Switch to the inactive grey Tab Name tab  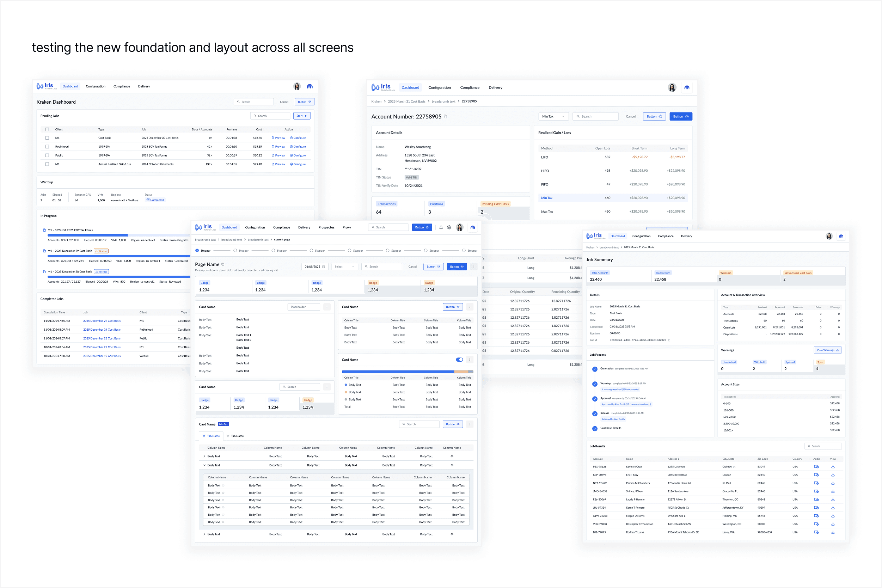coord(235,436)
